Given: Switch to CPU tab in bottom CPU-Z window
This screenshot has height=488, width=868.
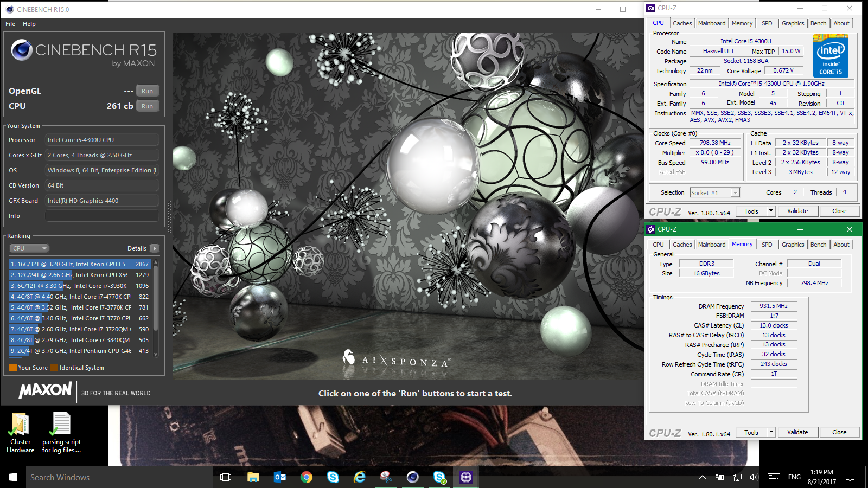Looking at the screenshot, I should pyautogui.click(x=658, y=245).
